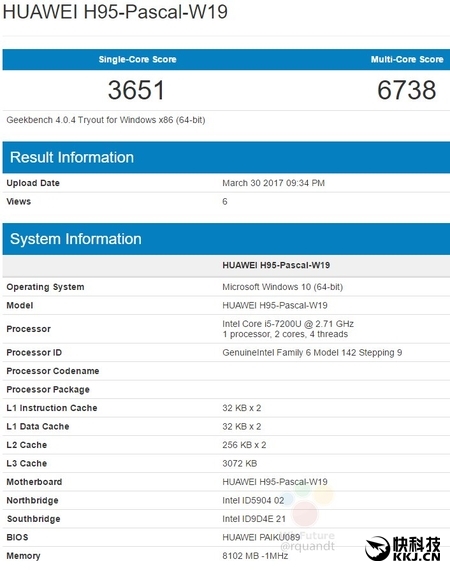Click the date March 30 2017 09:34 PM
Viewport: 450px width, 571px height.
(273, 183)
